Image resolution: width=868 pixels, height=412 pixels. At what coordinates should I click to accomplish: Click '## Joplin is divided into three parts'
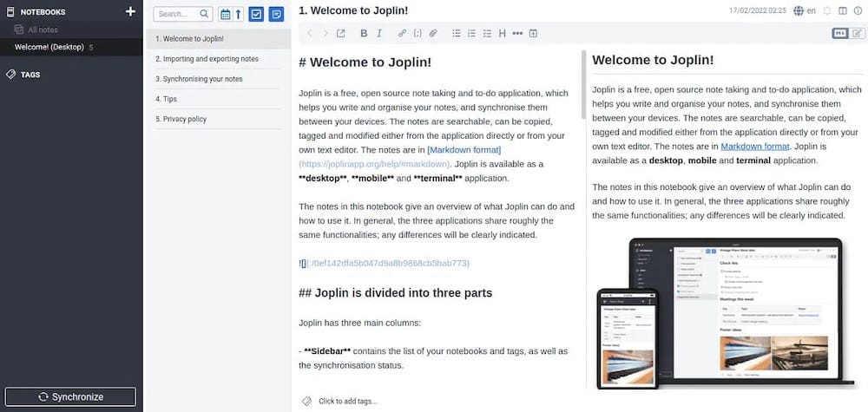tap(395, 293)
